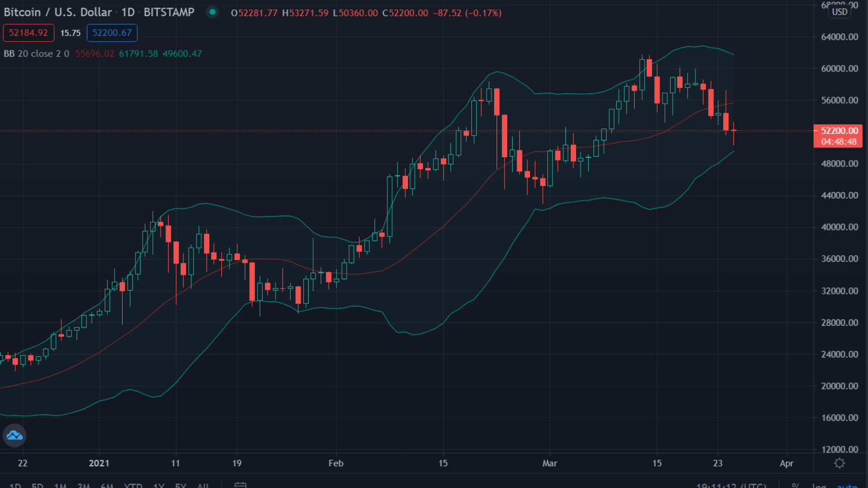Click the high value H53271.59

pyautogui.click(x=305, y=12)
